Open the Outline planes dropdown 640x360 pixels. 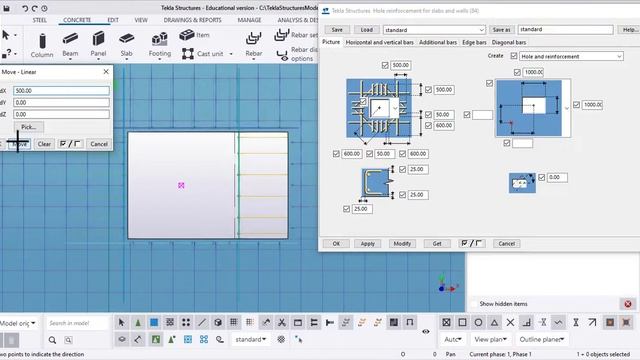[x=542, y=339]
